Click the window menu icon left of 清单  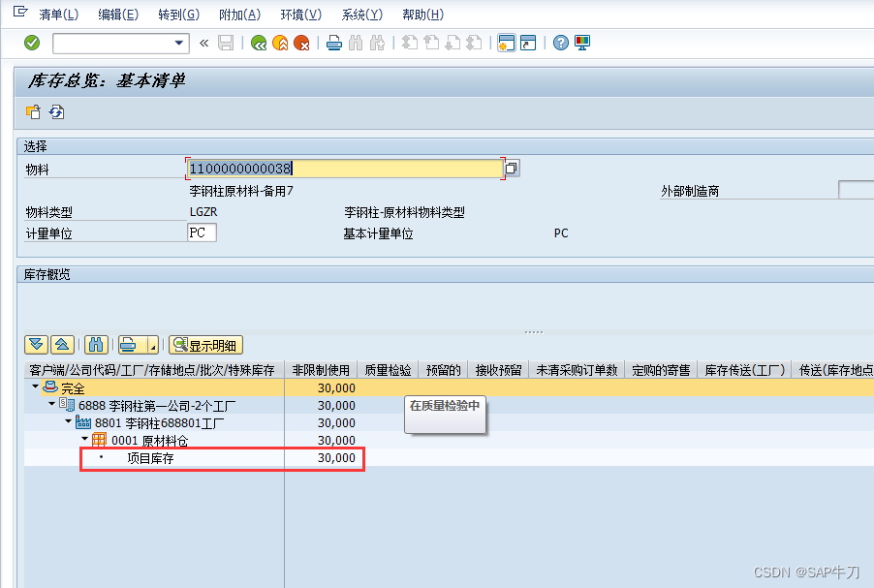coord(20,12)
